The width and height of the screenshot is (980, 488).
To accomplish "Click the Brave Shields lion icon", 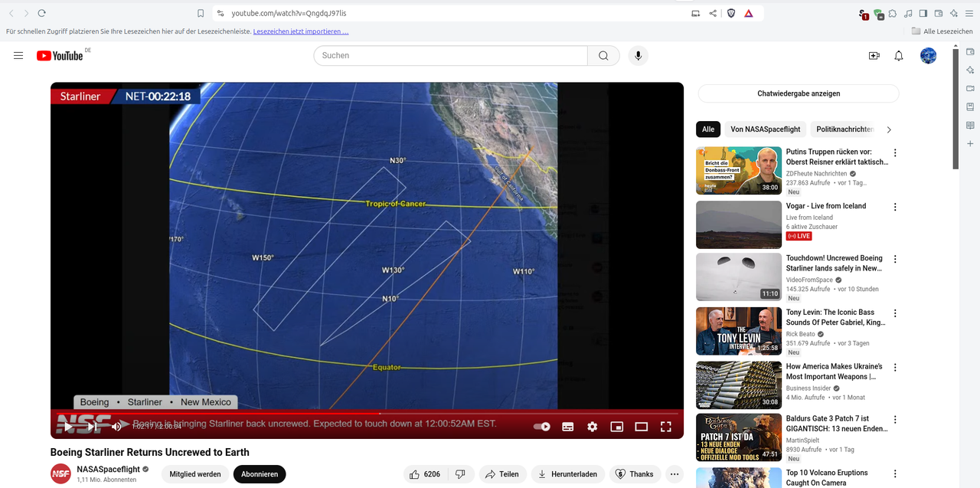I will [731, 13].
